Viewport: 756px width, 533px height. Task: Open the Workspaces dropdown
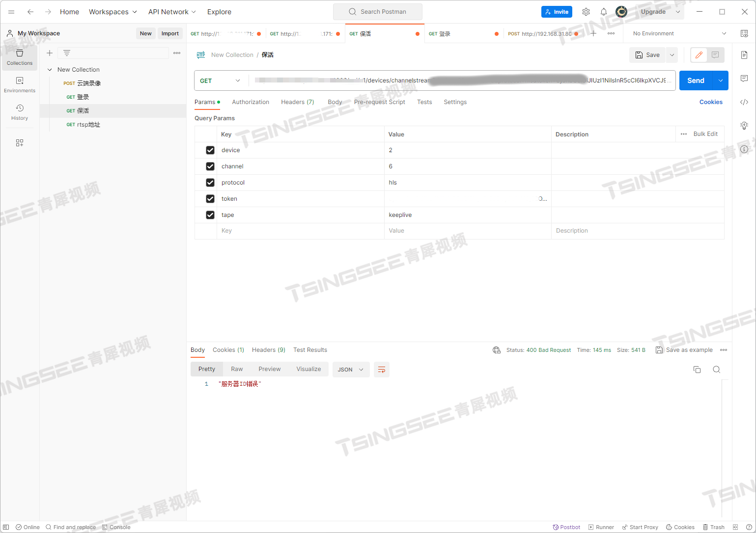(113, 12)
